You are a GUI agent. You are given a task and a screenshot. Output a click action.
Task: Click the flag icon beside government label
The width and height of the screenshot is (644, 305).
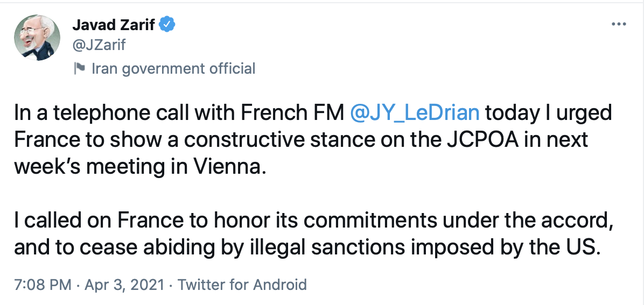[79, 68]
